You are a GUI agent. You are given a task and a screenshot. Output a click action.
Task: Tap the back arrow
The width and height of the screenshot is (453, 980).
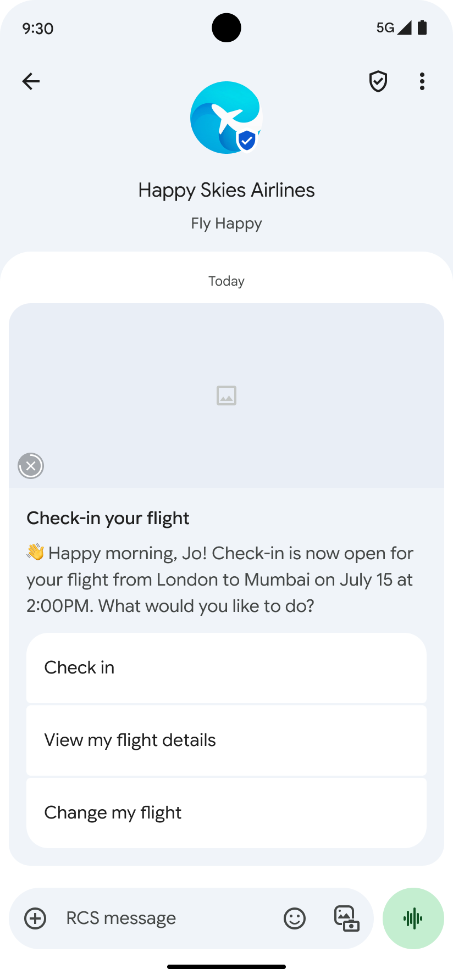[x=31, y=81]
